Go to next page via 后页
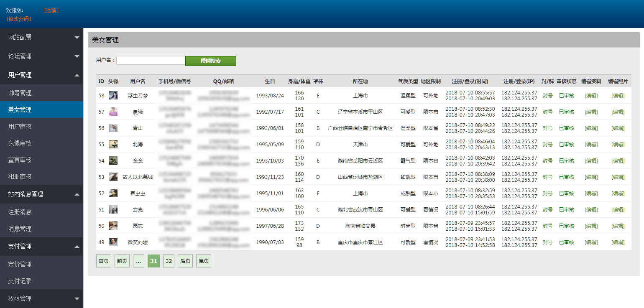Viewport: 644px width, 308px height. click(x=185, y=261)
